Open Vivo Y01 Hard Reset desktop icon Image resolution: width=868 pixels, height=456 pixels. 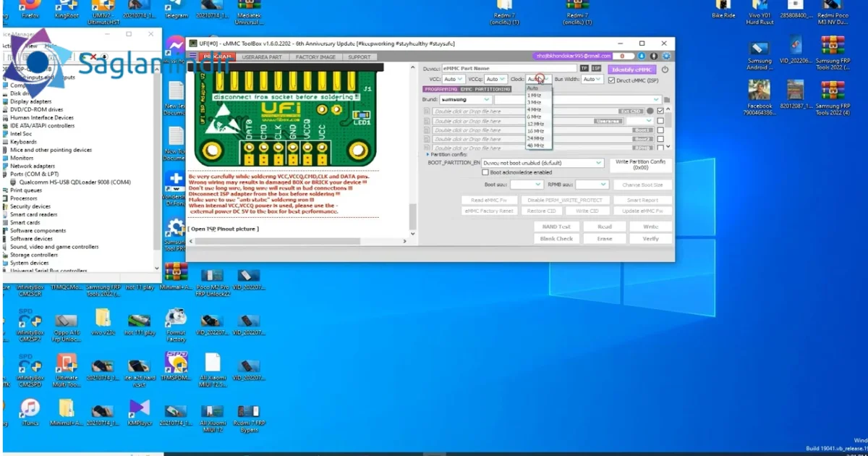(x=760, y=13)
